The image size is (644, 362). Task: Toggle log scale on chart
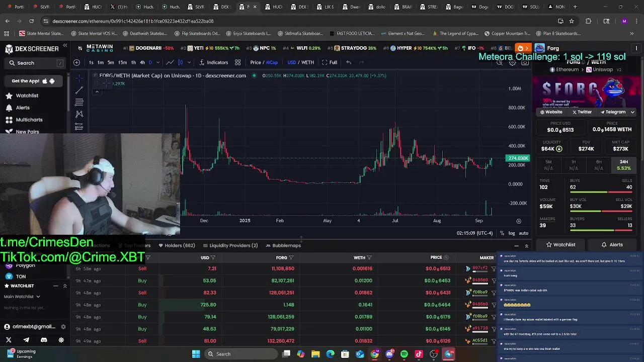[x=512, y=233]
